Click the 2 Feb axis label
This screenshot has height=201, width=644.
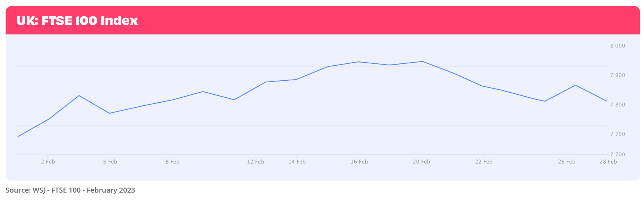click(x=48, y=162)
